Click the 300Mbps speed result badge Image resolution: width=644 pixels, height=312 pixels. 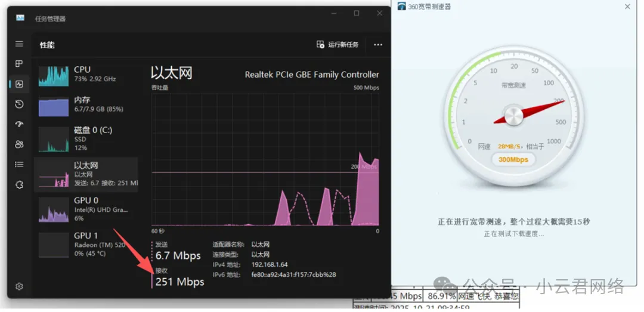[513, 160]
